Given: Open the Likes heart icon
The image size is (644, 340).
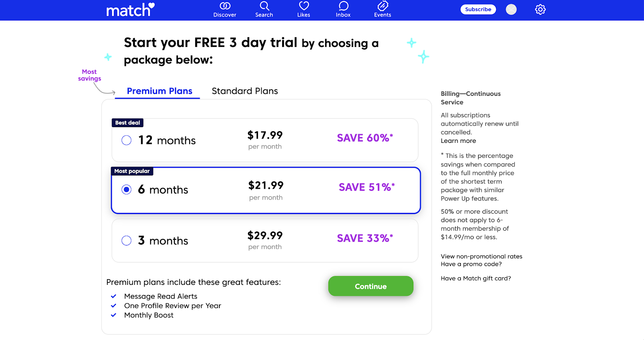Looking at the screenshot, I should click(x=303, y=6).
